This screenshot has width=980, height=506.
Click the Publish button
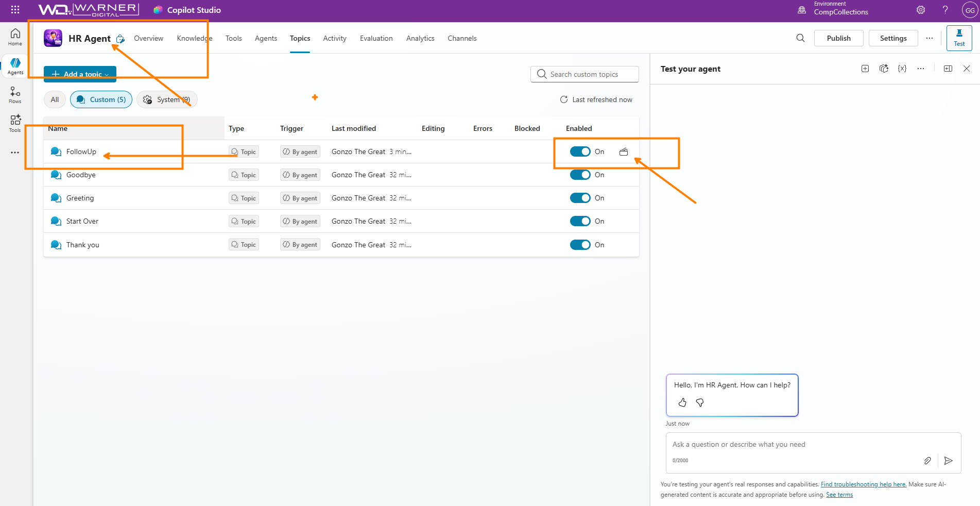pos(838,38)
